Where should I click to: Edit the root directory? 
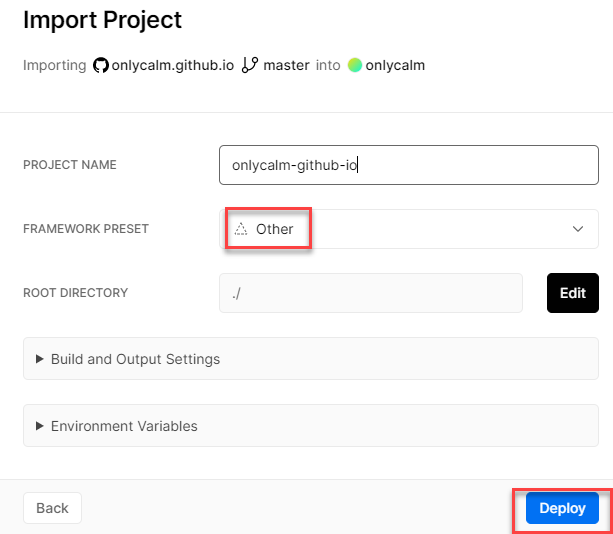click(x=573, y=293)
